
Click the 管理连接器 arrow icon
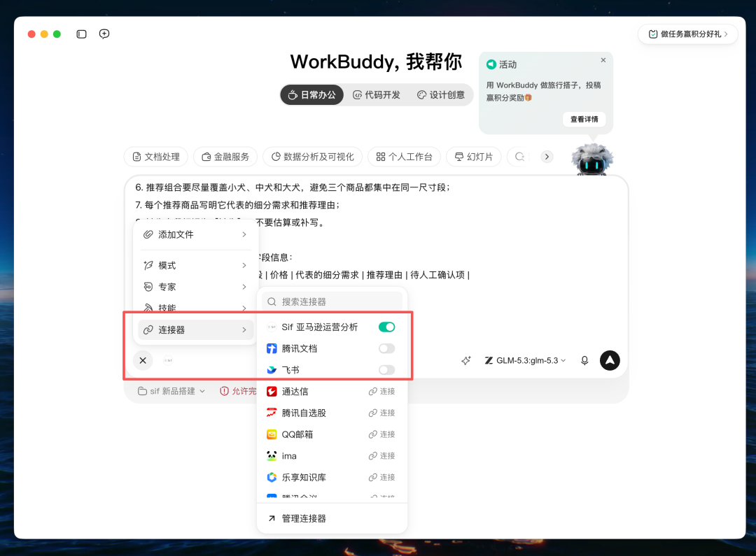point(272,518)
